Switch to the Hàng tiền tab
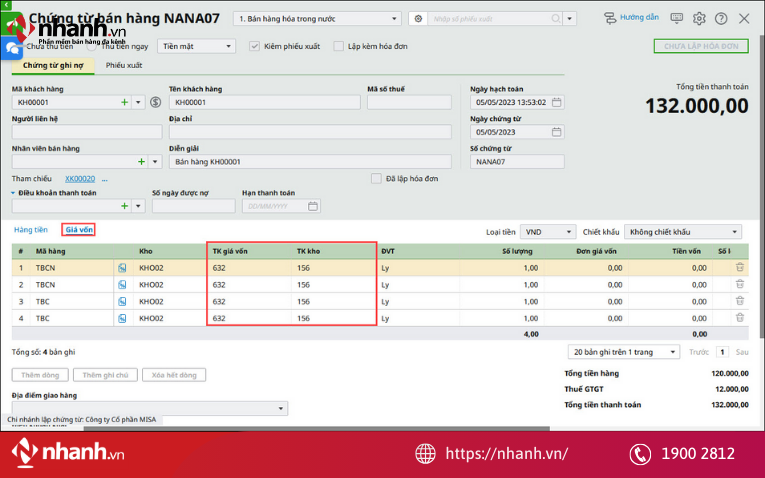Screen dimensions: 765x478 pos(31,230)
